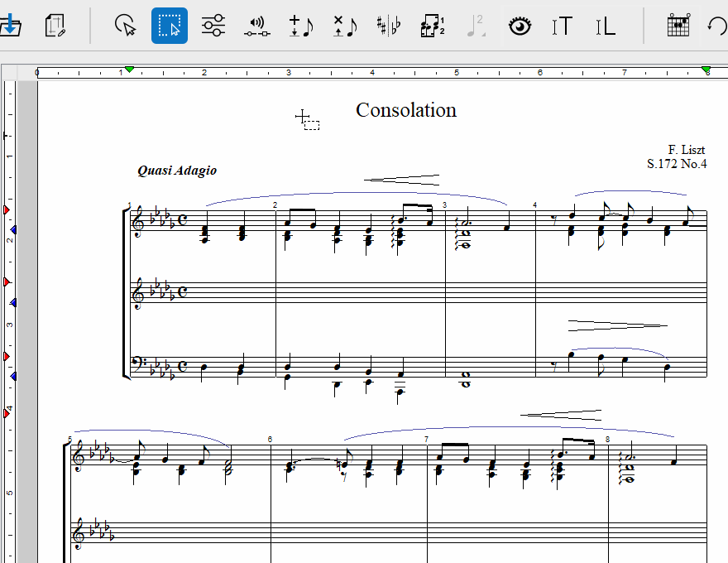Click the decrescendo hairpin above bass measure 4
Image resolution: width=728 pixels, height=563 pixels.
[618, 325]
